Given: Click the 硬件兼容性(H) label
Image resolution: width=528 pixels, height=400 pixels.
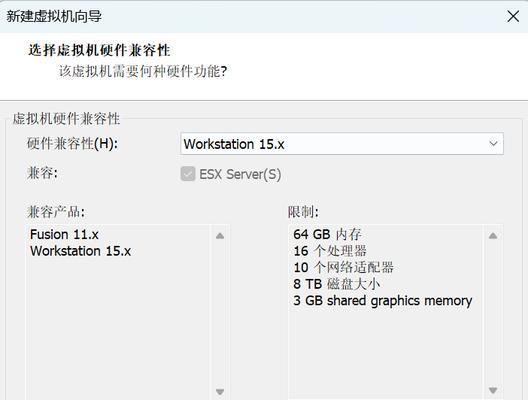Looking at the screenshot, I should (x=72, y=144).
